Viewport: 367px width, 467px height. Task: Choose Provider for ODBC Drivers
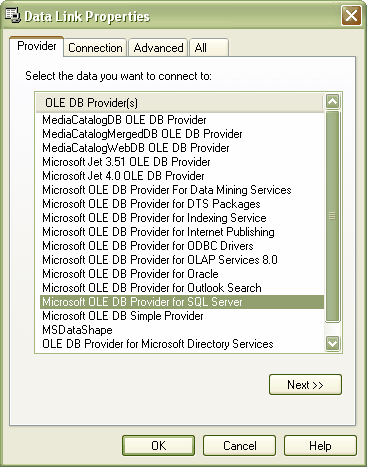[182, 246]
